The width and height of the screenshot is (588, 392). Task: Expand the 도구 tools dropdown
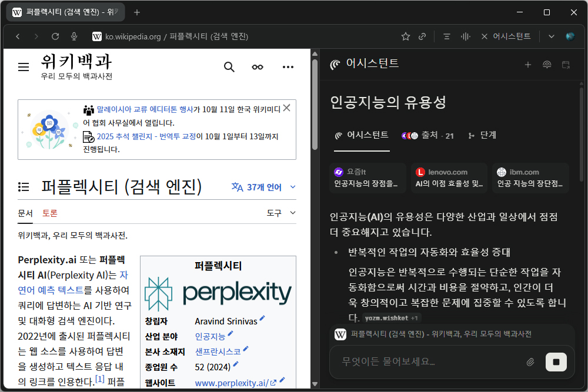click(281, 213)
